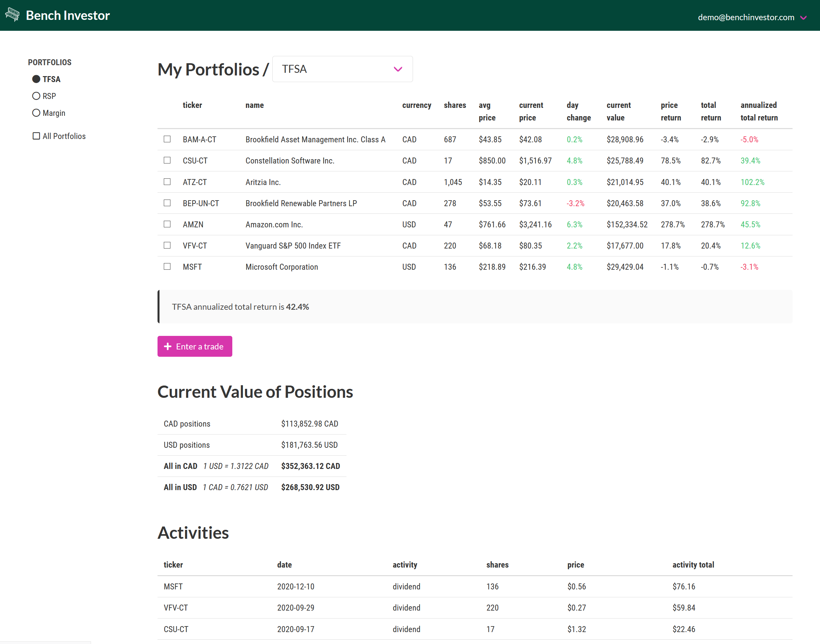Tick the BAM-A-CT row checkbox
Viewport: 820px width, 644px height.
coord(167,139)
